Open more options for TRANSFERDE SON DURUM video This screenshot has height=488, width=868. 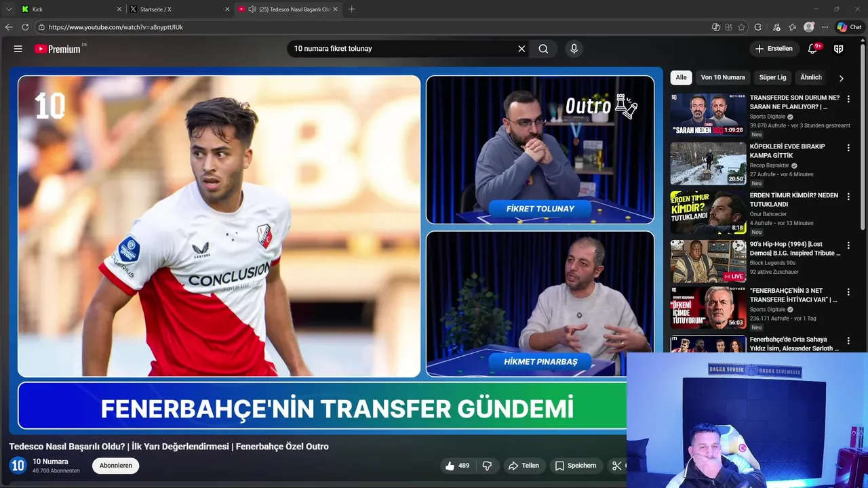[x=848, y=99]
